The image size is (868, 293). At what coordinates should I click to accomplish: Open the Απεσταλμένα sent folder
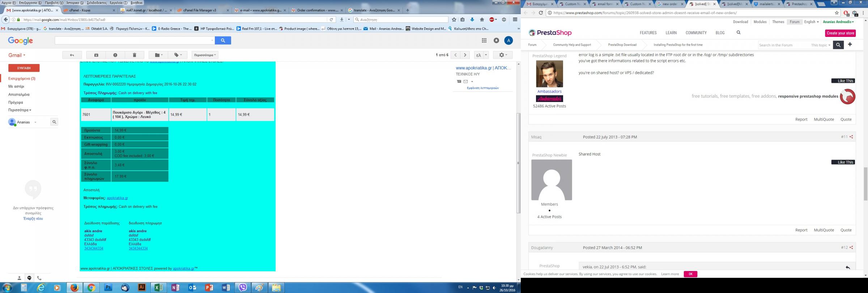[19, 94]
